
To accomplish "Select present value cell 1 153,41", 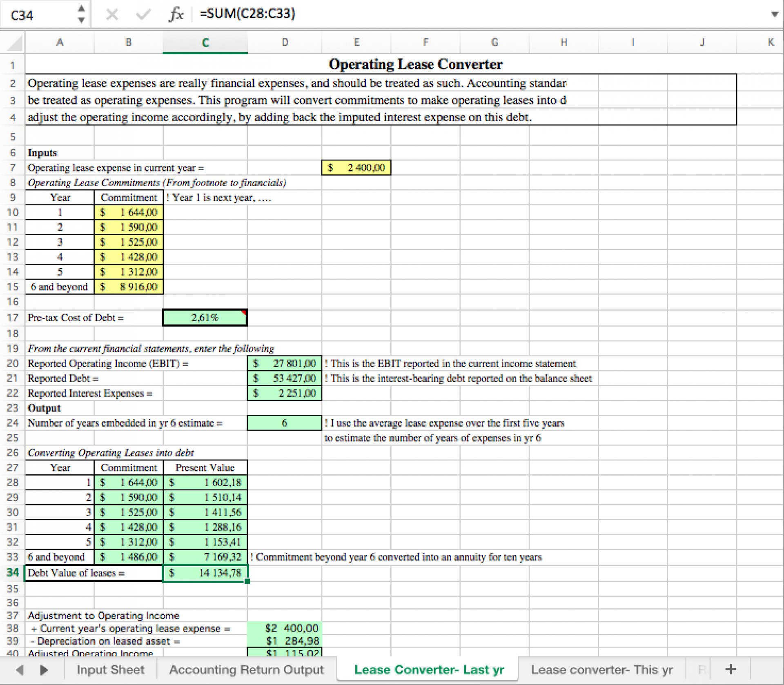I will (x=205, y=542).
